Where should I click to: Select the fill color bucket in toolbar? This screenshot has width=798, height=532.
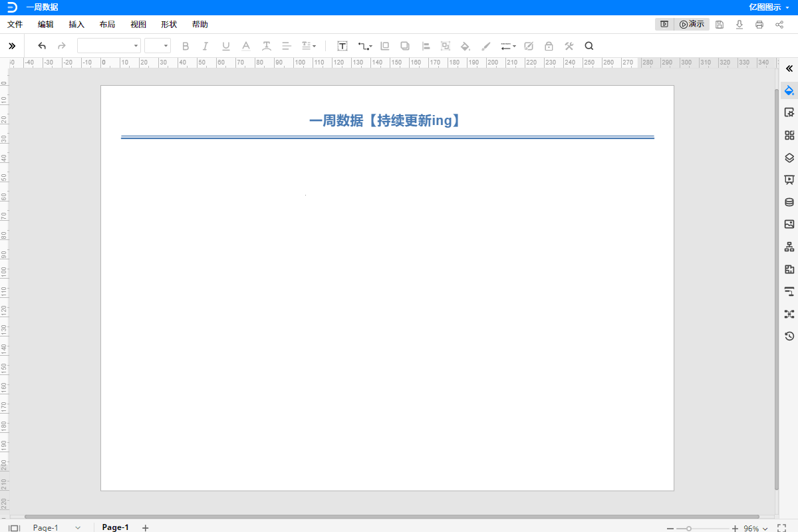point(465,46)
